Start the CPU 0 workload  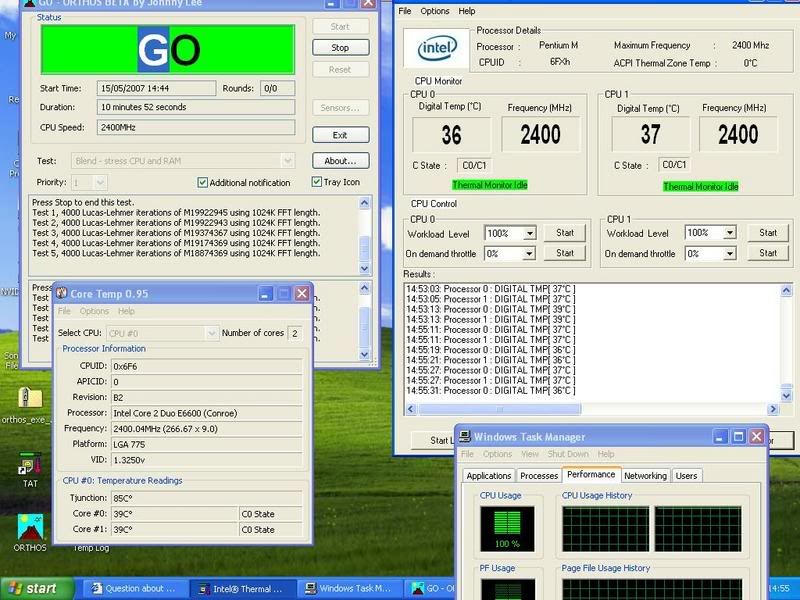(x=565, y=233)
